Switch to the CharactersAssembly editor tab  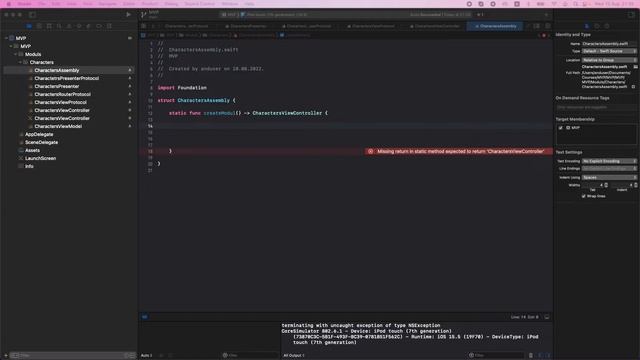pyautogui.click(x=495, y=26)
